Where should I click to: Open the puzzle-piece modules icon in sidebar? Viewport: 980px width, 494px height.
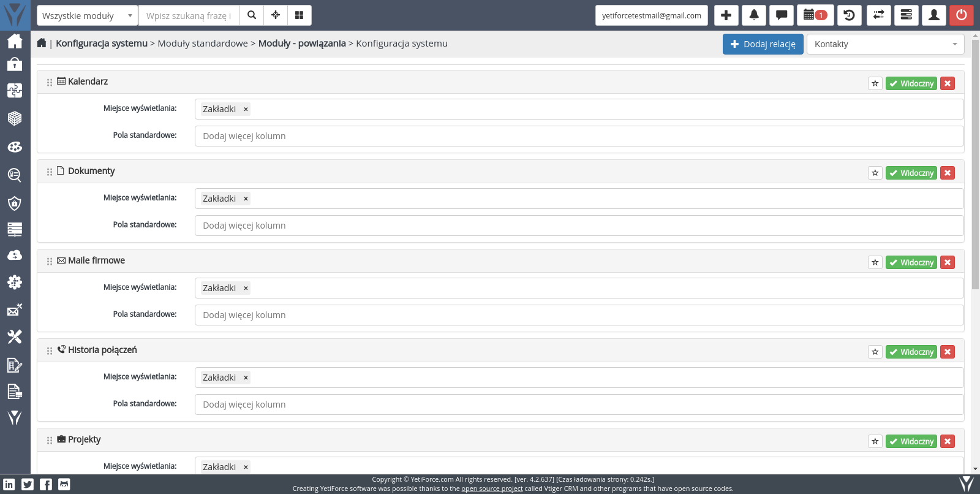[15, 91]
